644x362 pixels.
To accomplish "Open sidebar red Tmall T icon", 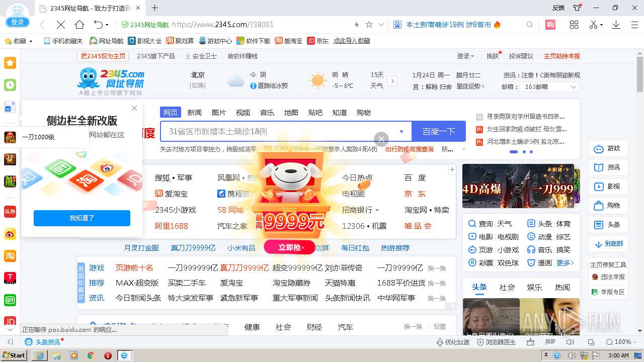I will point(10,278).
